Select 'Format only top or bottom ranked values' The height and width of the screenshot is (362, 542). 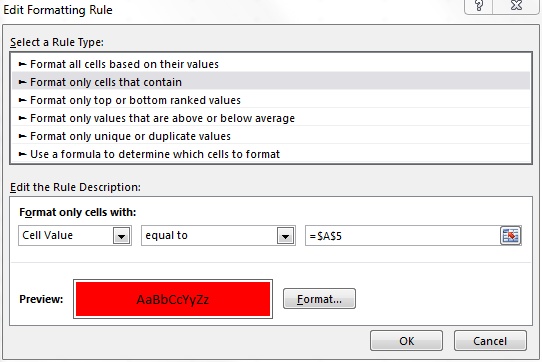271,100
